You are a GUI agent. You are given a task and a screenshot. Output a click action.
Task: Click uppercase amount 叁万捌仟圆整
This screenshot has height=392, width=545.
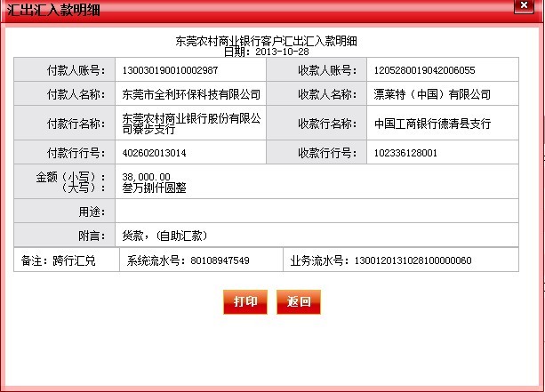pos(154,188)
